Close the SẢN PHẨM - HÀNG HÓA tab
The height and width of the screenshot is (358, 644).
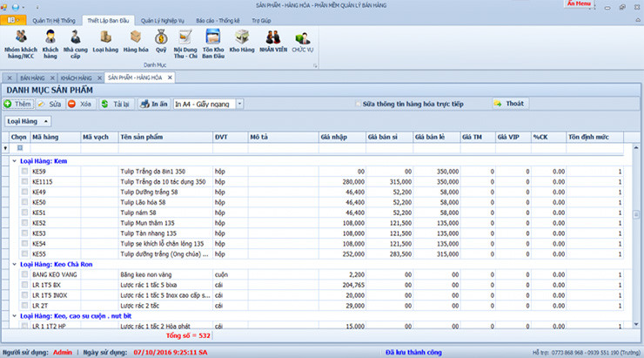(x=170, y=78)
